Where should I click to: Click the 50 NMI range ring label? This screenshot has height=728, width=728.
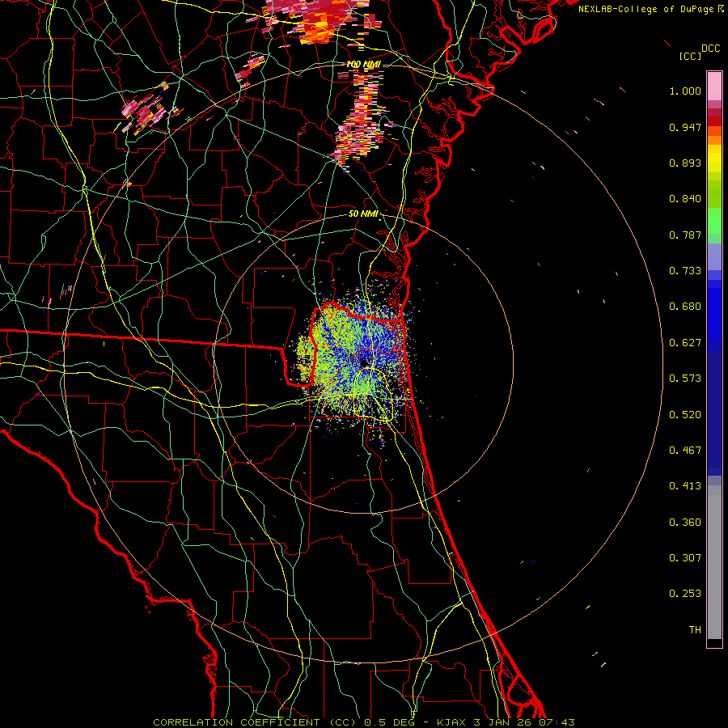pos(363,214)
